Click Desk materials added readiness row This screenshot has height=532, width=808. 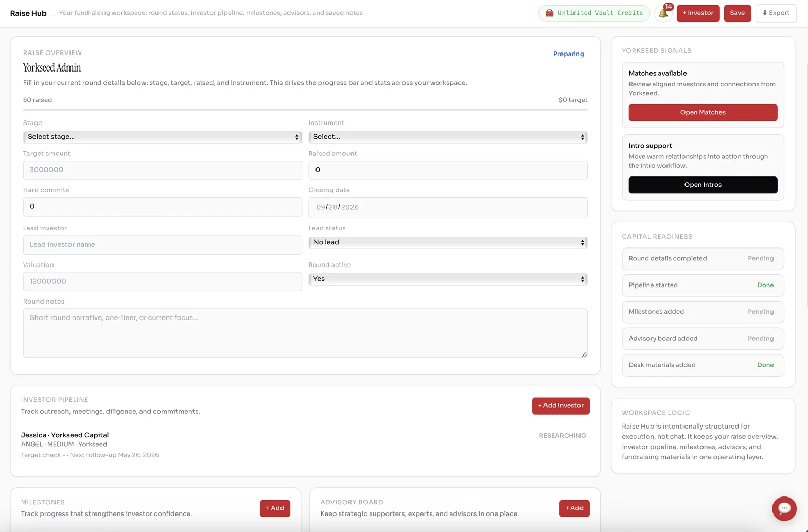point(702,365)
